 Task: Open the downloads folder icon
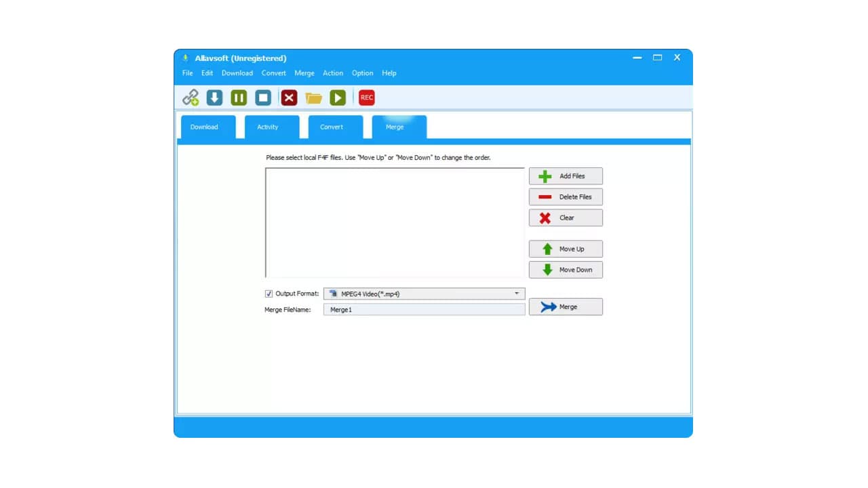coord(313,98)
